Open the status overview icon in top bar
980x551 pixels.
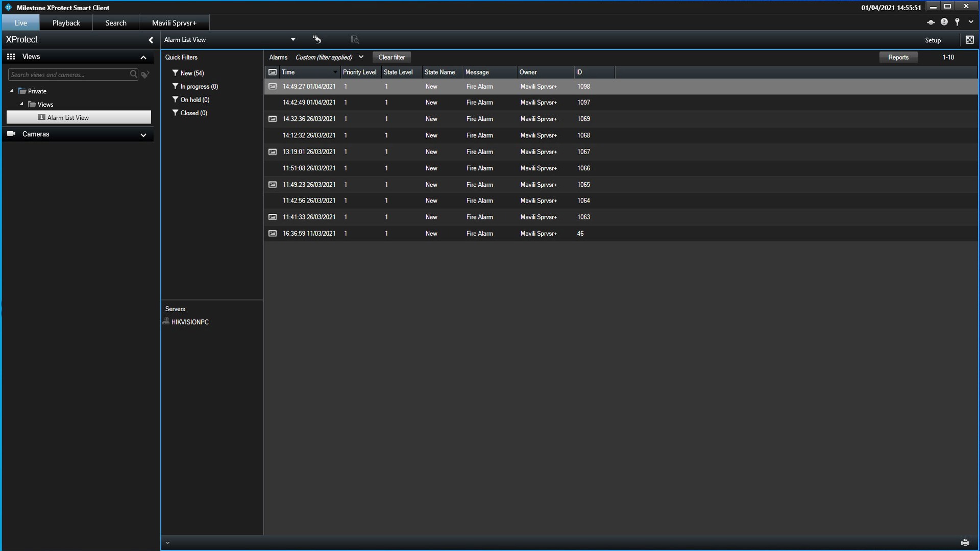click(x=930, y=22)
